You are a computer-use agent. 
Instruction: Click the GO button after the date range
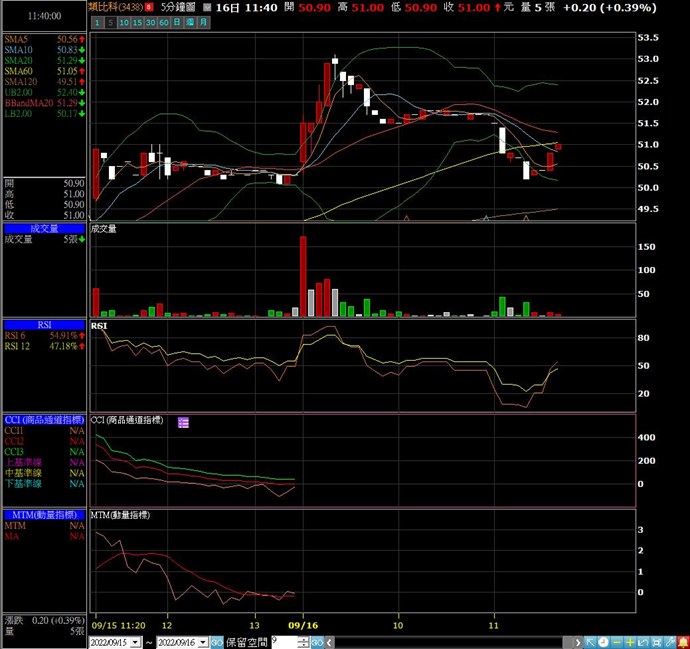[216, 641]
